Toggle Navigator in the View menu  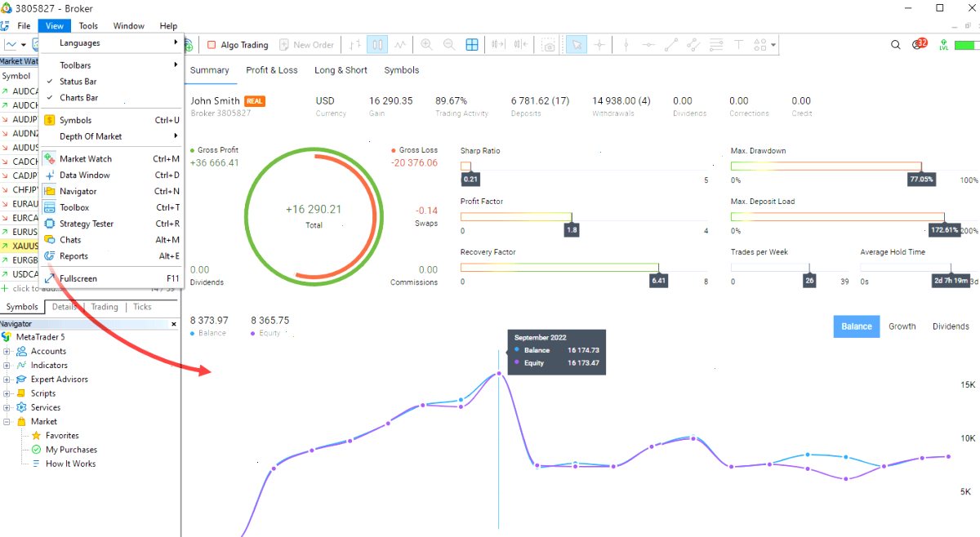pos(112,192)
